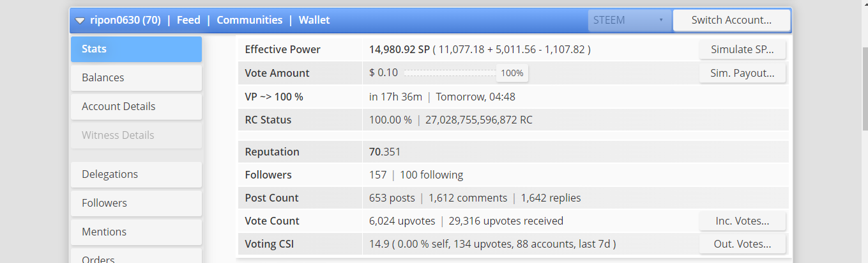
Task: Click the 70.351 reputation value
Action: tap(385, 152)
